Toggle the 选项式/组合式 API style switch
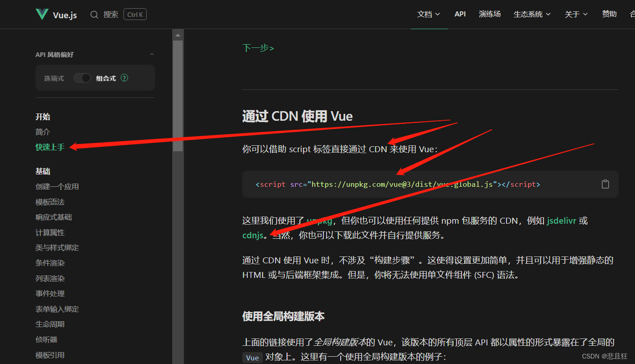Screen dimensions: 635x364 [x=82, y=78]
